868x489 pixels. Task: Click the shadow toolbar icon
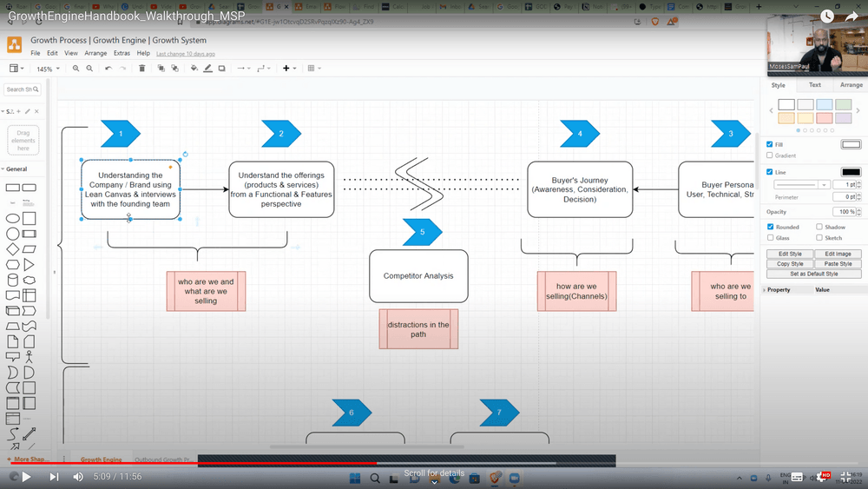tap(222, 69)
